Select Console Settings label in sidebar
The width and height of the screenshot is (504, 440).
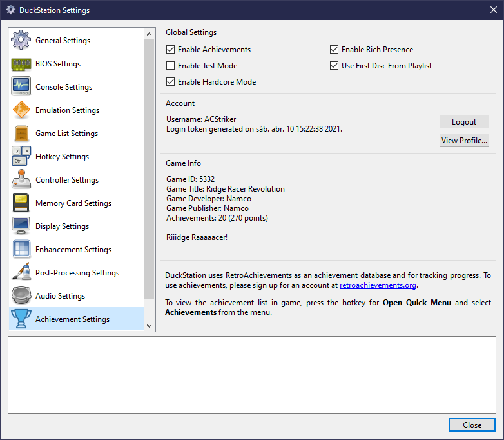64,87
